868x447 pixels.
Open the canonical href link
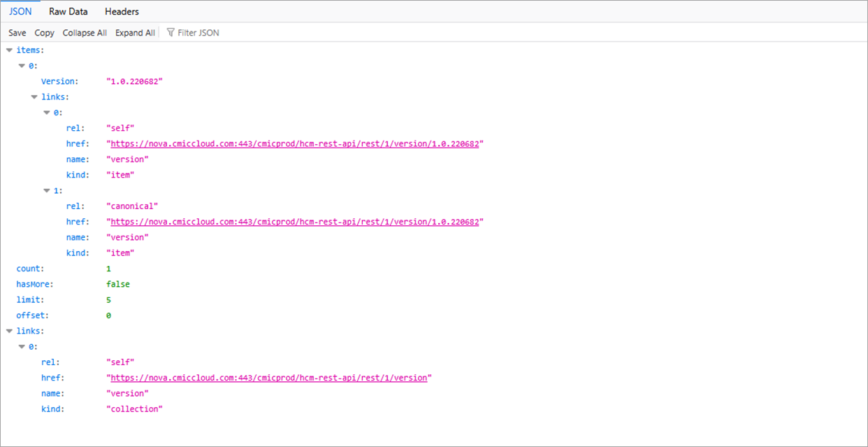294,221
